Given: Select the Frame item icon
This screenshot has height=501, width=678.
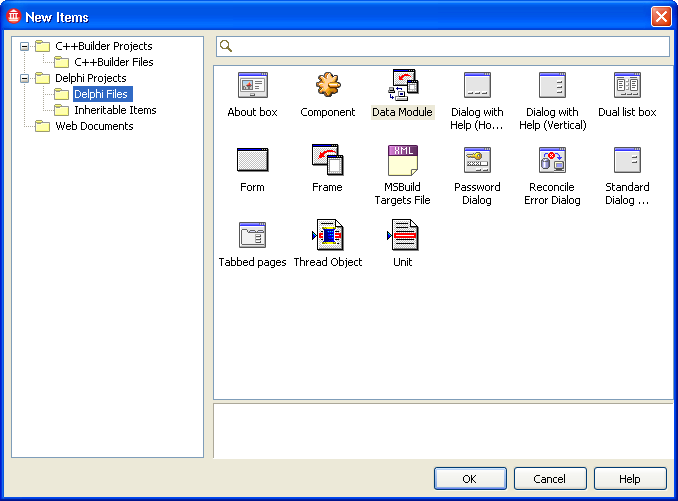Looking at the screenshot, I should (x=328, y=160).
